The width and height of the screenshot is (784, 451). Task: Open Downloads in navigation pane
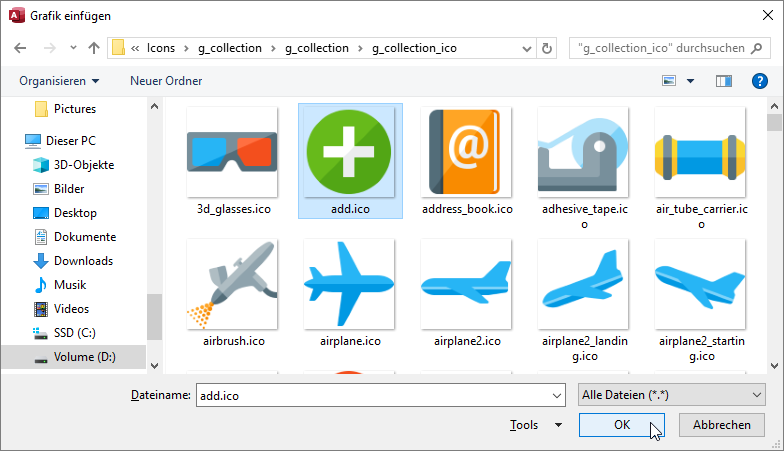(73, 261)
